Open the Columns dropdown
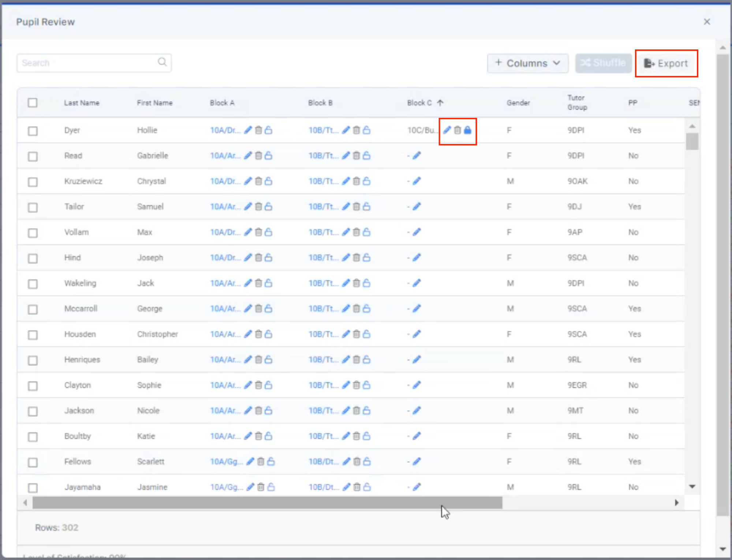732x560 pixels. click(x=527, y=63)
